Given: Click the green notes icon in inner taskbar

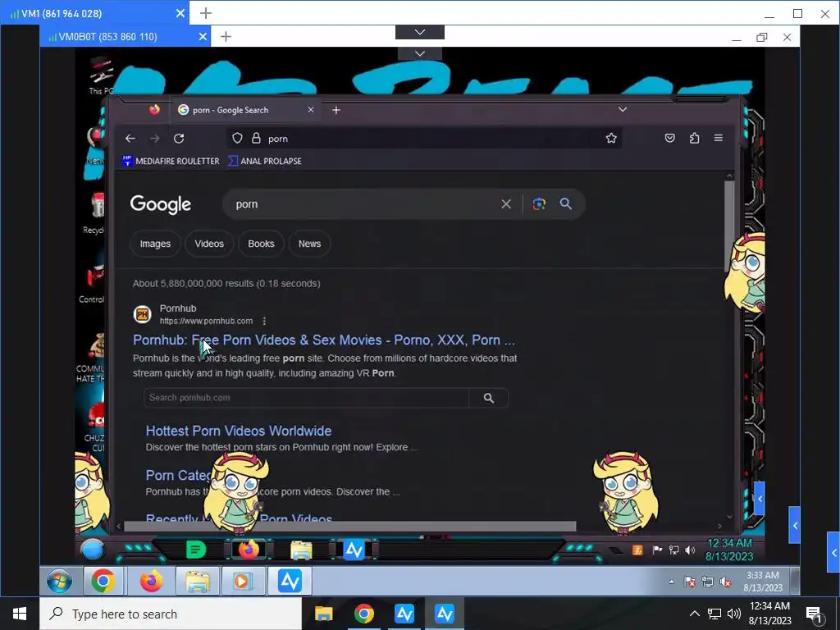Looking at the screenshot, I should 195,550.
